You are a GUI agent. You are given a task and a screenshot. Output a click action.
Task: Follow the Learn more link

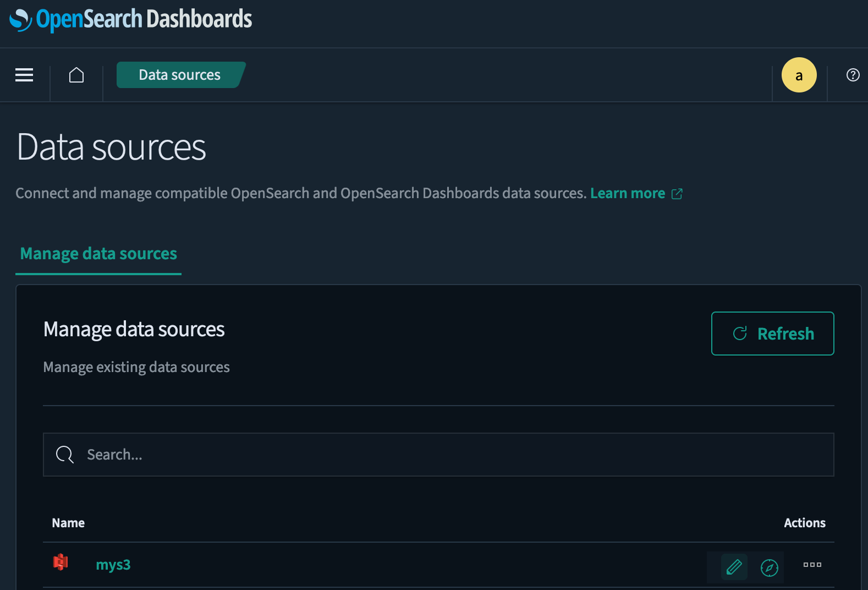tap(627, 194)
